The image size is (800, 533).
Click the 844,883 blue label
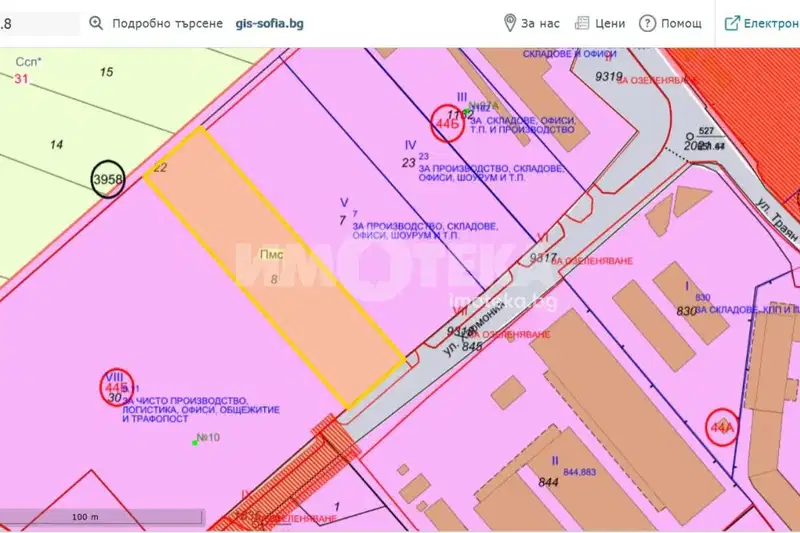[580, 472]
